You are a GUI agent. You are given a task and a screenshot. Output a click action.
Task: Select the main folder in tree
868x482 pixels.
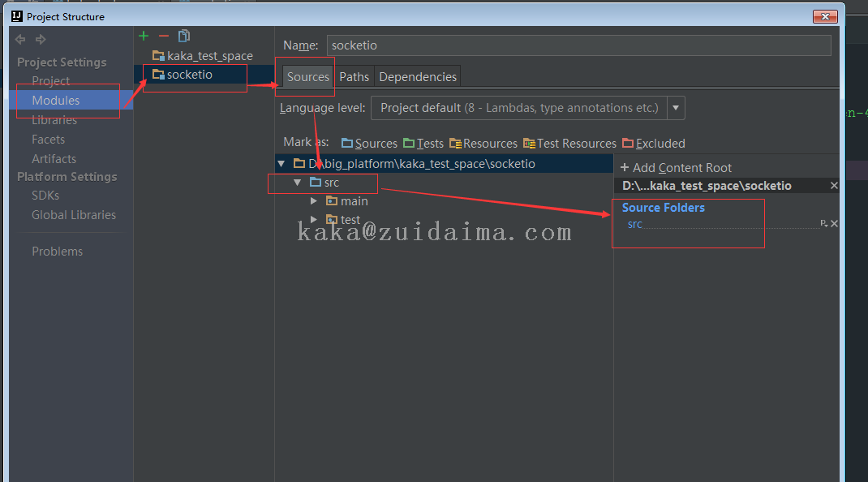tap(347, 201)
